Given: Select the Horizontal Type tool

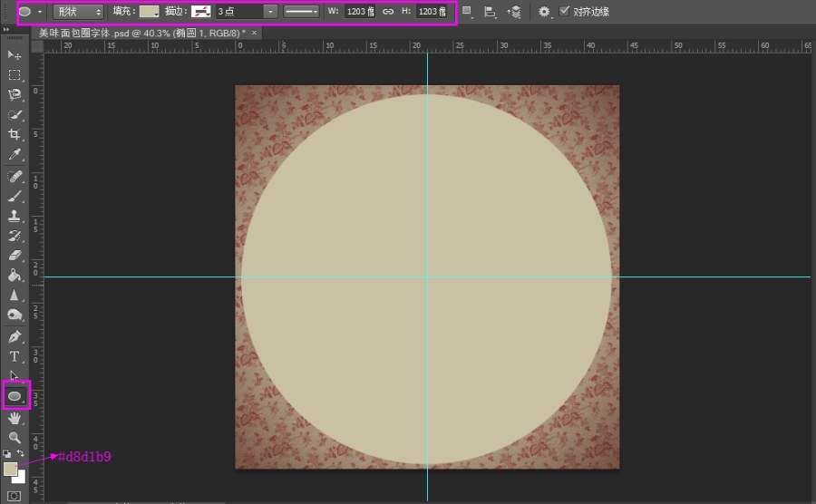Looking at the screenshot, I should point(15,356).
